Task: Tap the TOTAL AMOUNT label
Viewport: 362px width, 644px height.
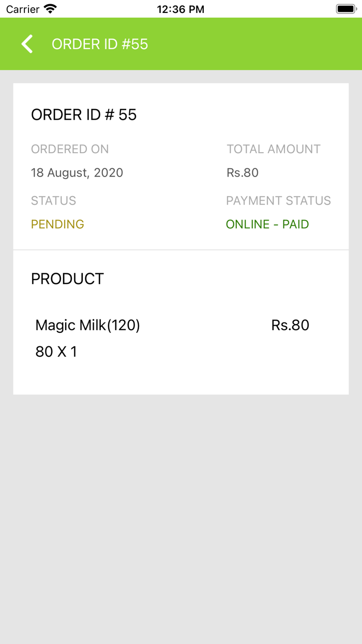Action: (x=274, y=149)
